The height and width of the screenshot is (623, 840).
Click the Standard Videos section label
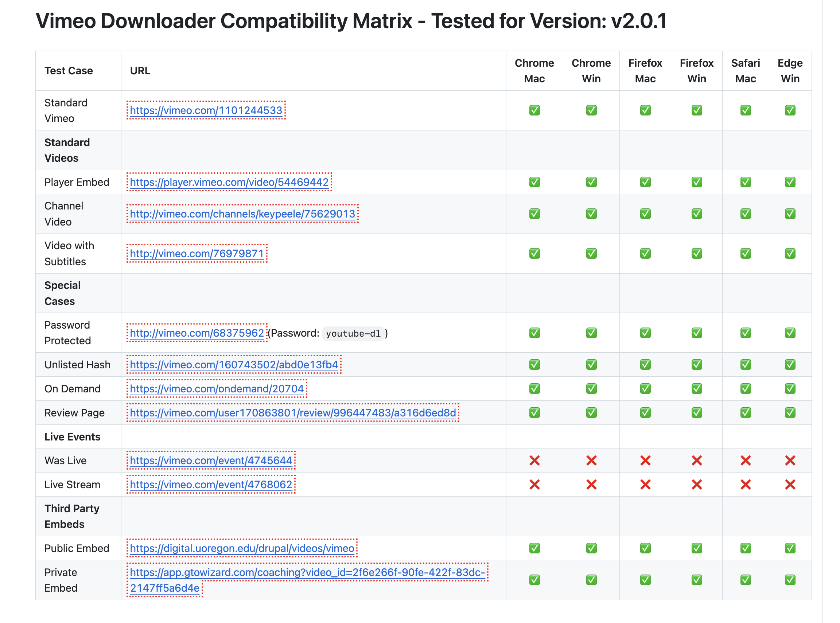tap(67, 150)
